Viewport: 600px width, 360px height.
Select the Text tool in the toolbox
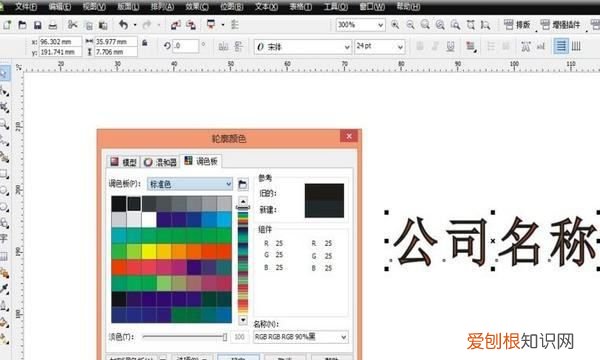[x=4, y=239]
